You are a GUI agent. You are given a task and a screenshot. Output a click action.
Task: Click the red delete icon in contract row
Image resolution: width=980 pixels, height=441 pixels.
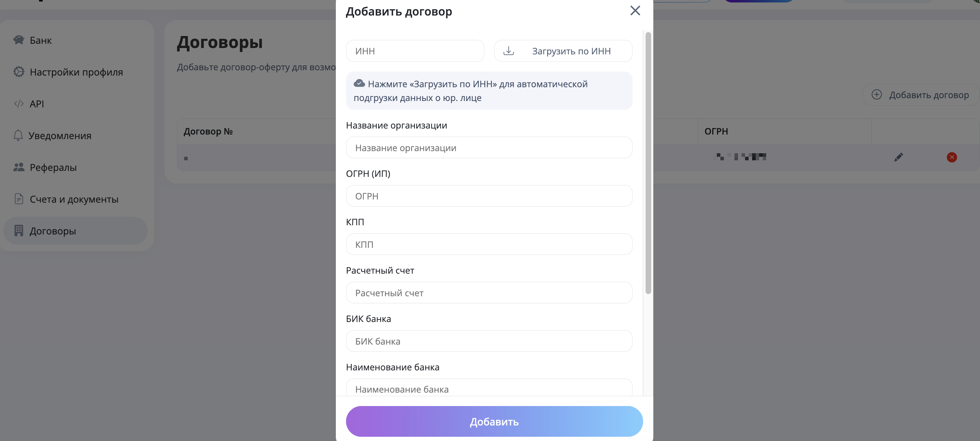pyautogui.click(x=951, y=157)
